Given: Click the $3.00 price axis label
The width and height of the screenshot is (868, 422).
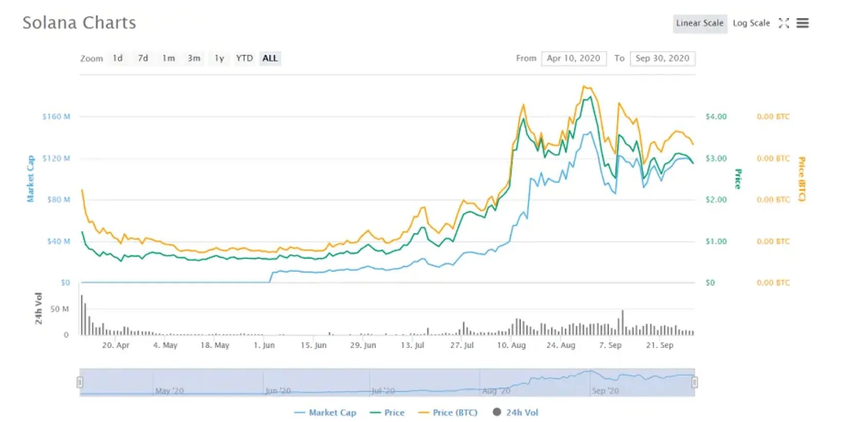Looking at the screenshot, I should click(x=716, y=158).
